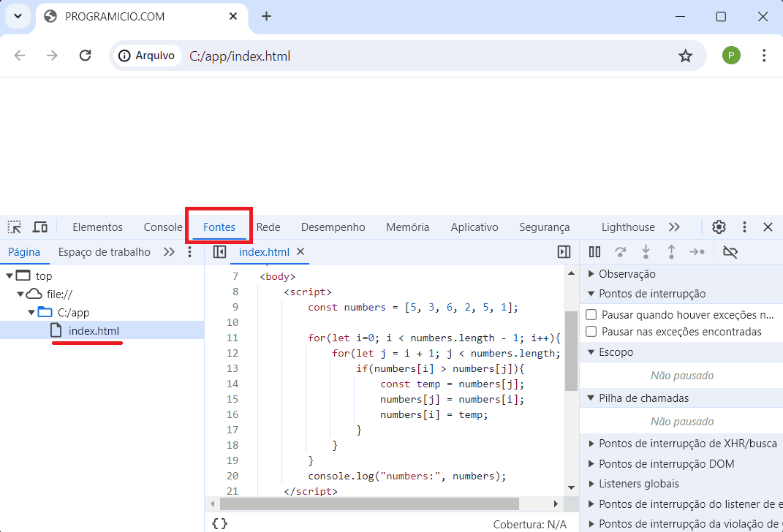783x532 pixels.
Task: Expand Pontos de interrupção da violação section
Action: tap(591, 524)
